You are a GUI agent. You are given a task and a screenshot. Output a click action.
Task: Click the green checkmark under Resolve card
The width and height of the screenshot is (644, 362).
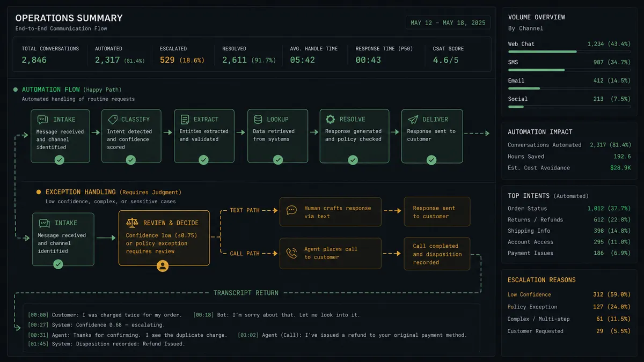[x=353, y=160]
